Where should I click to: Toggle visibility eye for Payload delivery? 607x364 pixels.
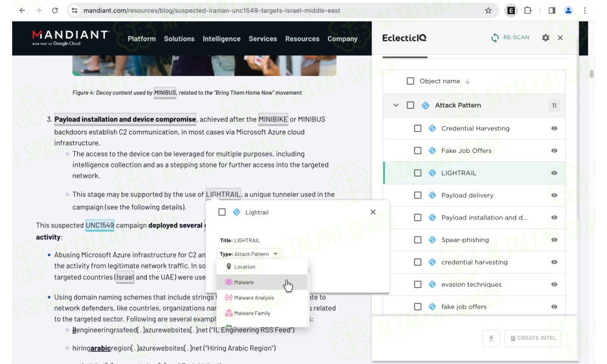click(x=554, y=195)
